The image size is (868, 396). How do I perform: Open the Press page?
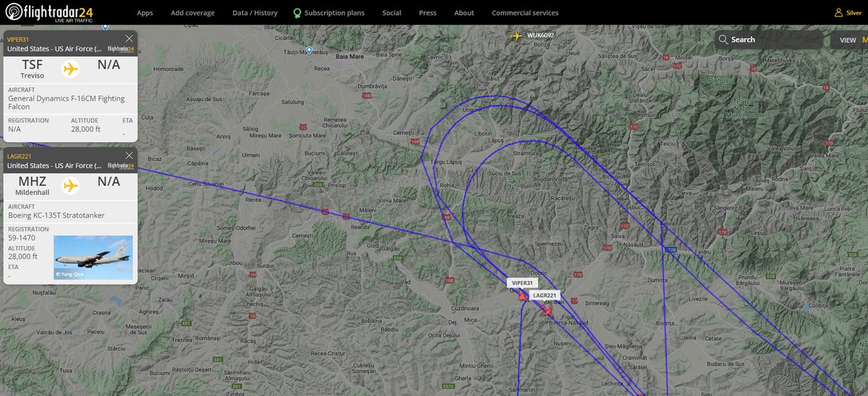427,13
